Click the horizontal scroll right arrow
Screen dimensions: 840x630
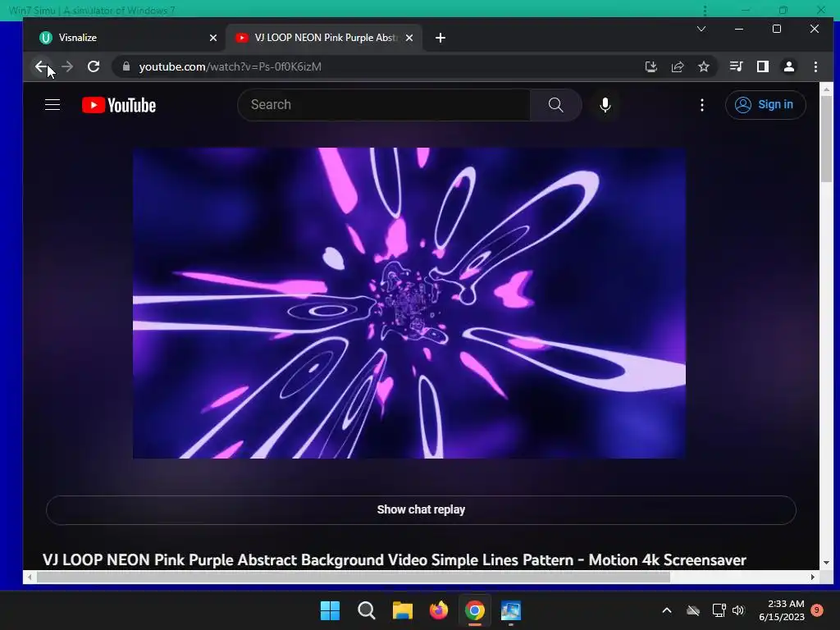[813, 577]
